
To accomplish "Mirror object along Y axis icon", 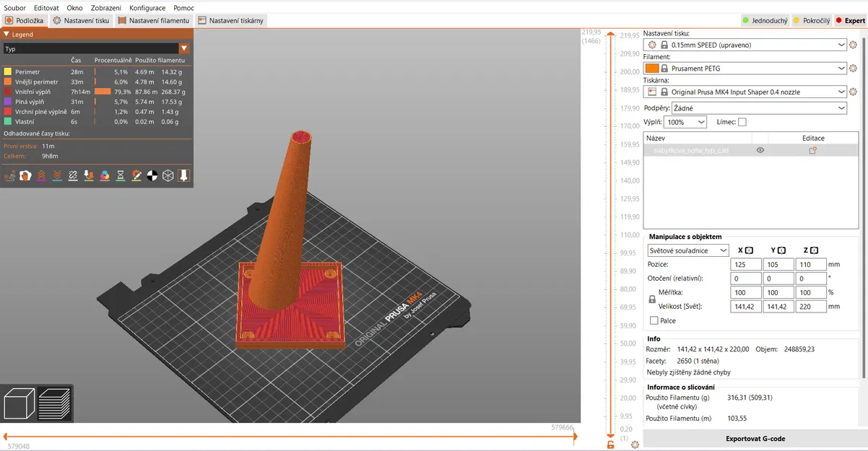I will click(x=781, y=250).
